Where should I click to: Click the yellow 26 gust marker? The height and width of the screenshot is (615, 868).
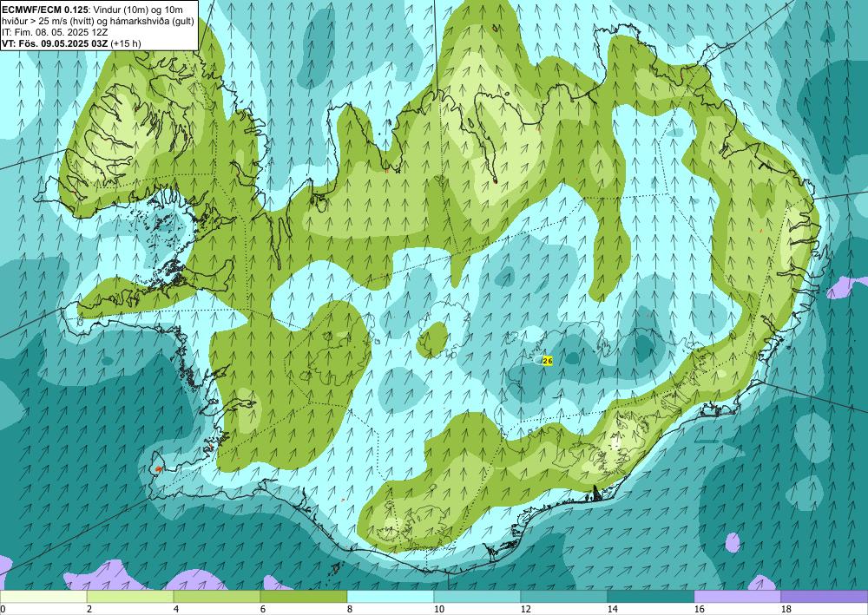[548, 361]
